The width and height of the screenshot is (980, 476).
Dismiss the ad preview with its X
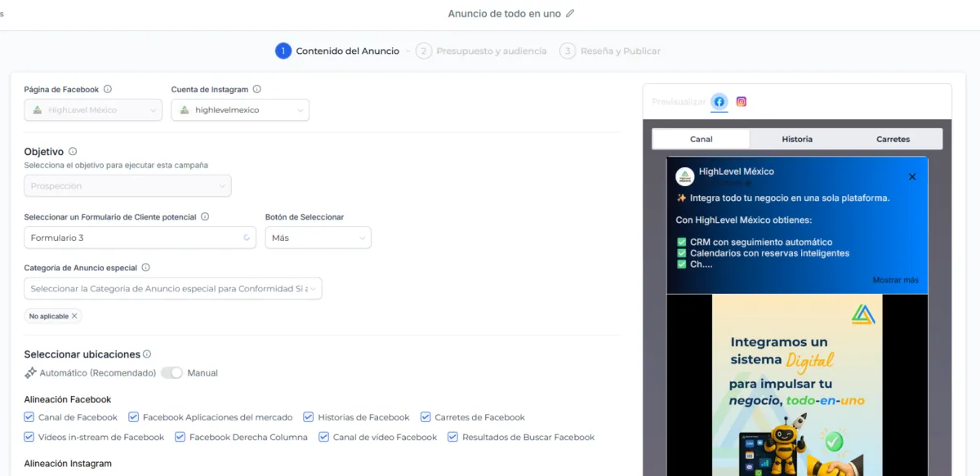tap(912, 176)
